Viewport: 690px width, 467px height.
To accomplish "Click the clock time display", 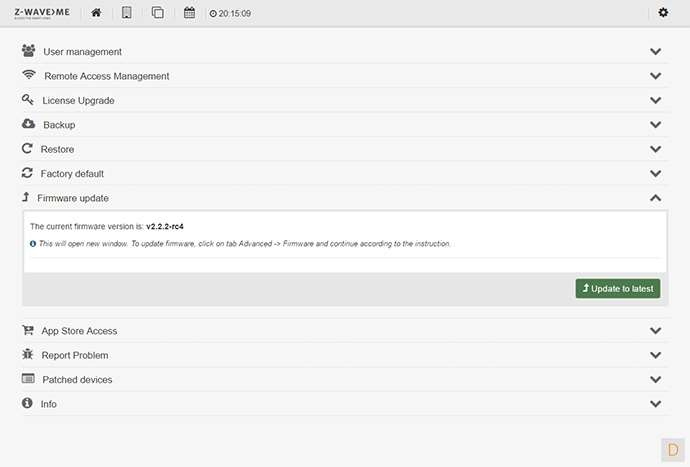I will click(x=233, y=14).
